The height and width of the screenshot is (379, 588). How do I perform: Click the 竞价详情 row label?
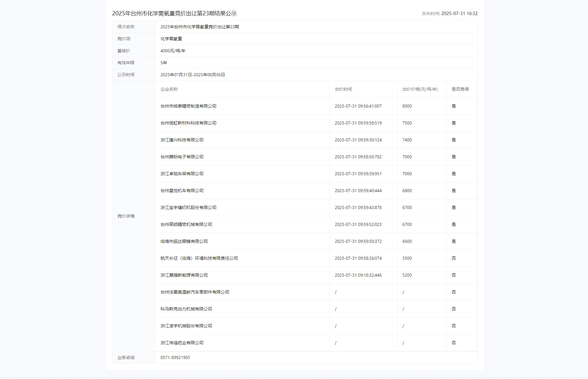point(126,216)
